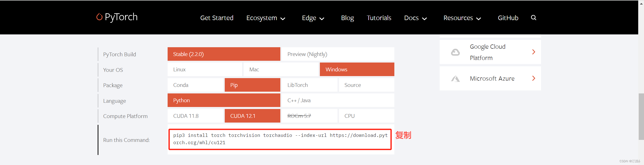This screenshot has width=644, height=165.
Task: Choose Mac as your OS
Action: (281, 70)
